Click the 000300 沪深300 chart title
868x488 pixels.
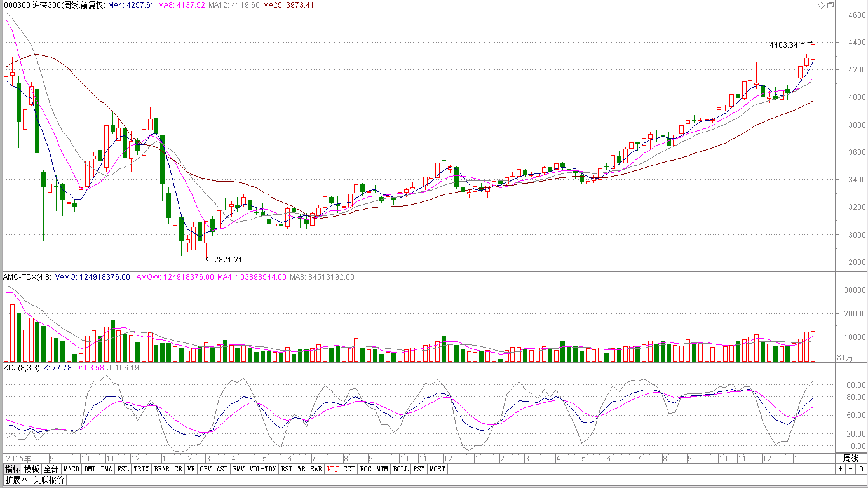[x=55, y=5]
